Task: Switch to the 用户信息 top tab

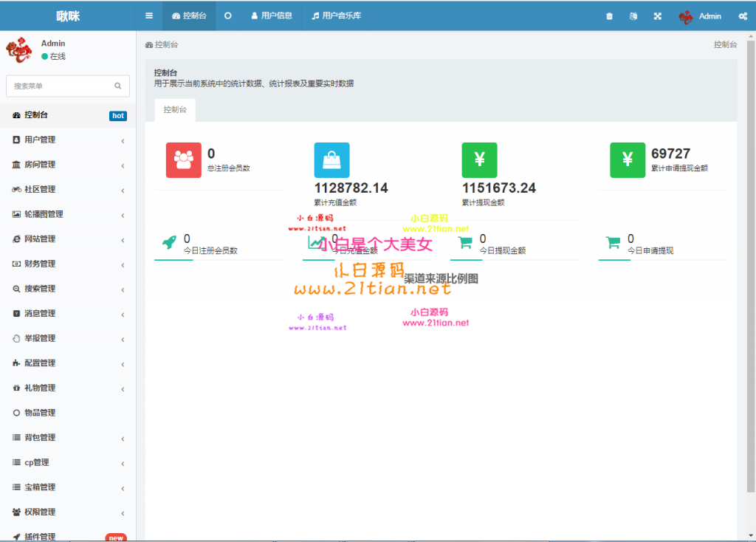Action: [x=272, y=16]
